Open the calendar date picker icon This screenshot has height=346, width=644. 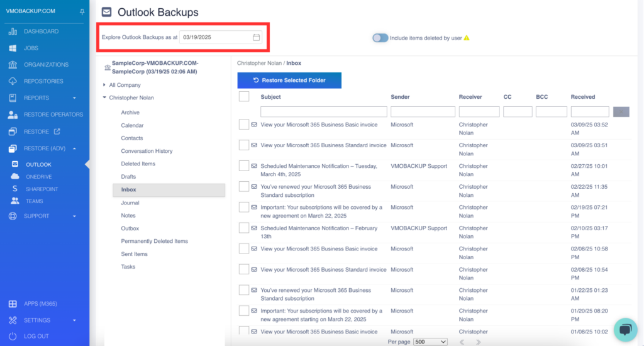tap(256, 38)
